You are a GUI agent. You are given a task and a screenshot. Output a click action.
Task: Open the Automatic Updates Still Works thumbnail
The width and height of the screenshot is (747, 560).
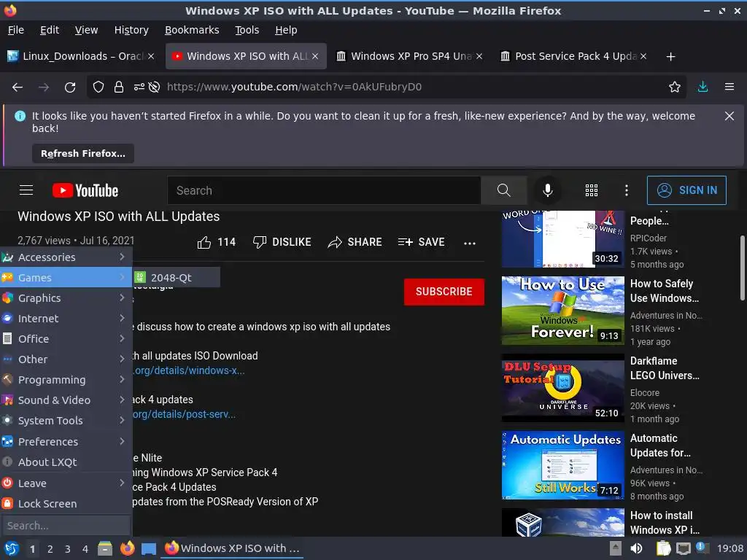[x=562, y=465]
